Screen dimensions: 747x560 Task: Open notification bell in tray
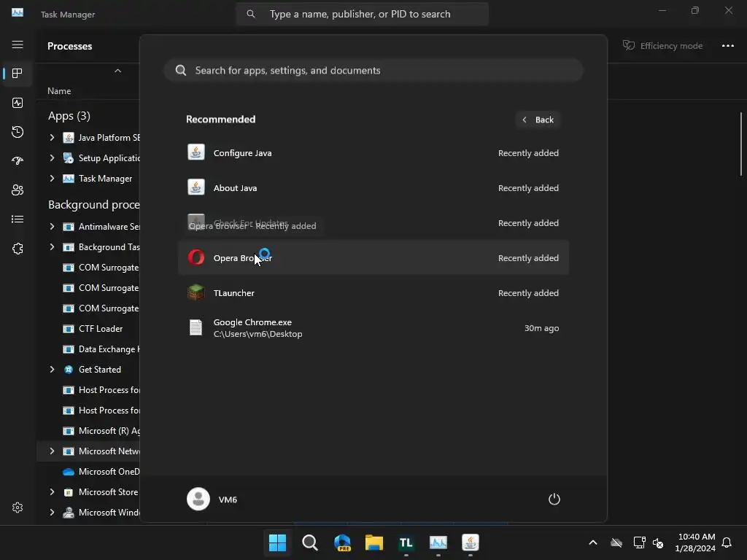(x=727, y=542)
